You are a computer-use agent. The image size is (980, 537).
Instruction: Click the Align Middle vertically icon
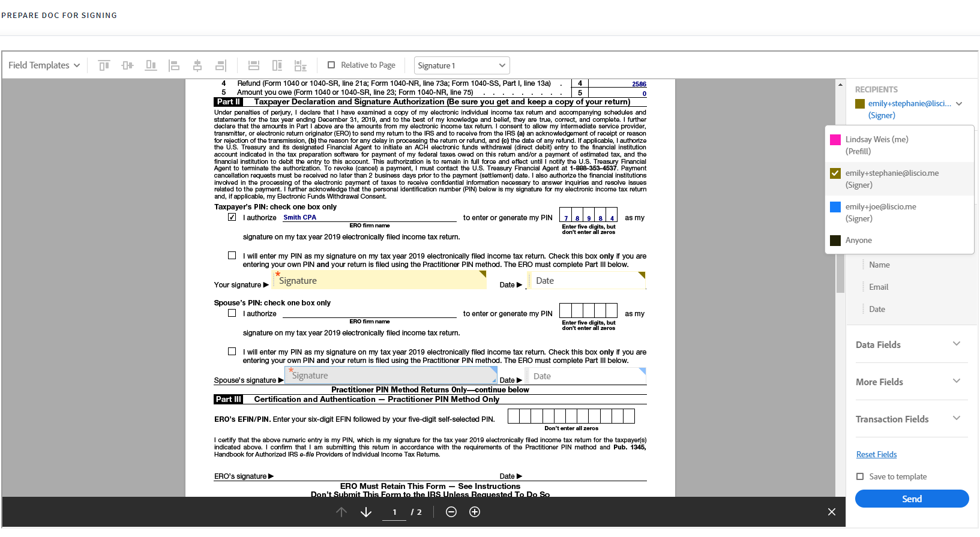click(127, 65)
